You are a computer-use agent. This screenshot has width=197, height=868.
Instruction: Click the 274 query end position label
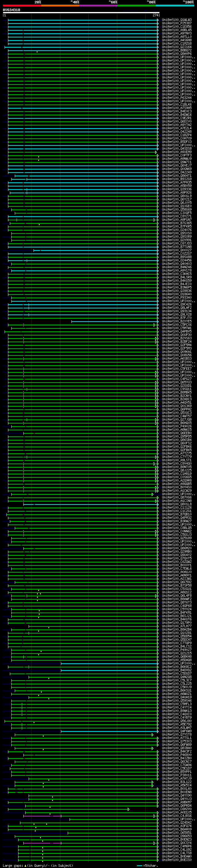point(155,15)
